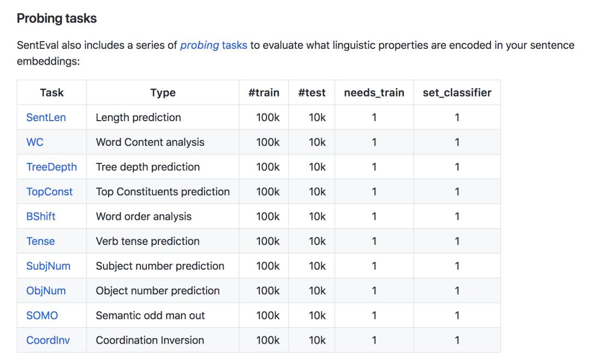Follow the TopConst task link
The image size is (592, 364).
[49, 191]
